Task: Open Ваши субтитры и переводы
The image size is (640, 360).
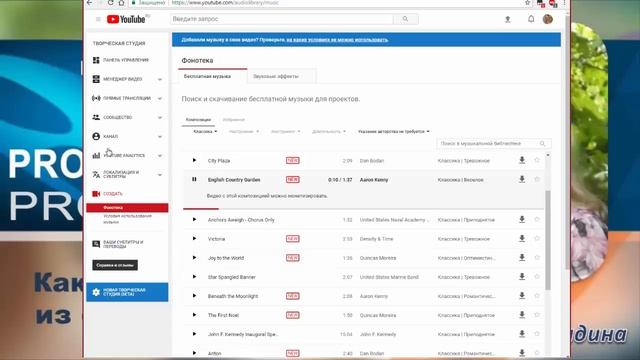Action: point(118,244)
